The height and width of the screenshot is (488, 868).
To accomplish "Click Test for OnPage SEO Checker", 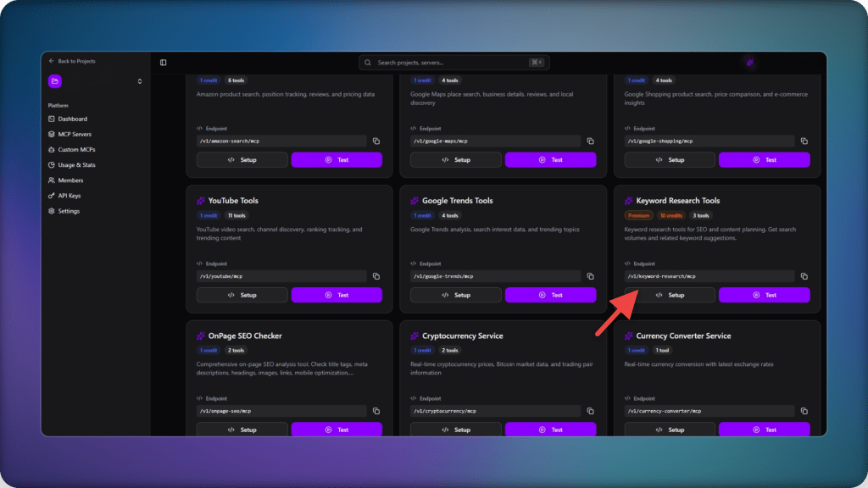I will (x=337, y=430).
